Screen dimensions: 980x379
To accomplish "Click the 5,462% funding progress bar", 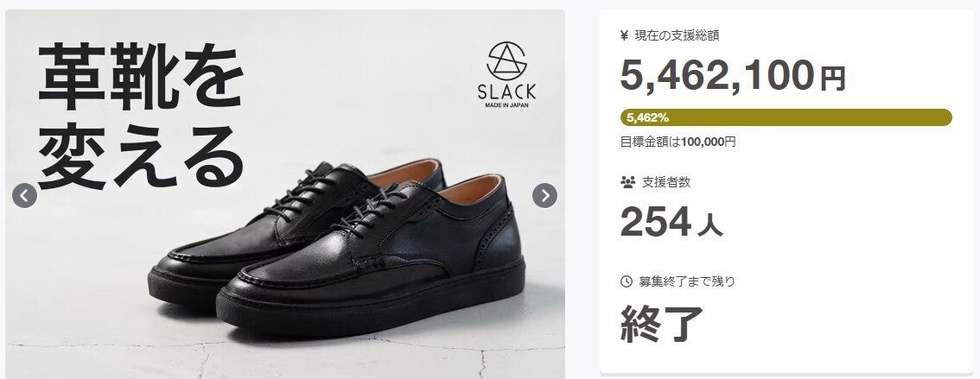I will (786, 117).
